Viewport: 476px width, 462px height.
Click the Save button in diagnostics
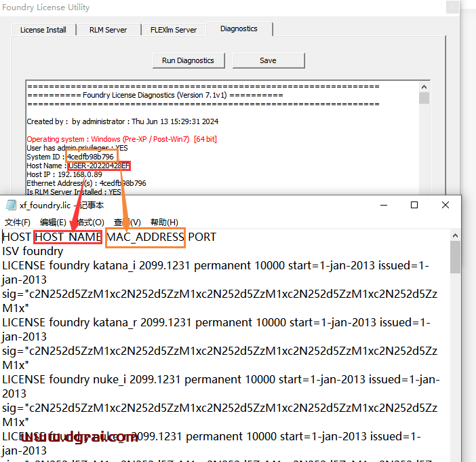269,60
